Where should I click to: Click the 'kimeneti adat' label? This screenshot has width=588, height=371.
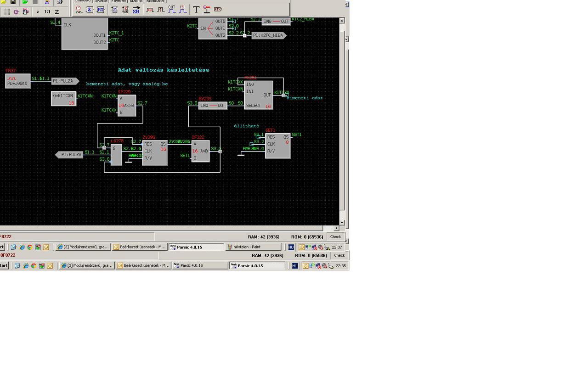[x=305, y=98]
